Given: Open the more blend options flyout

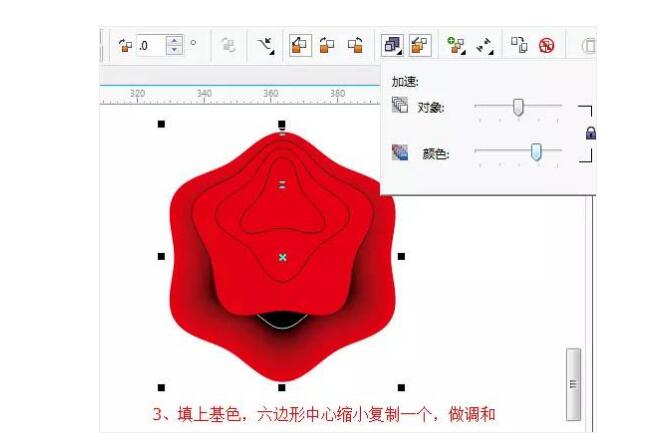Looking at the screenshot, I should (456, 45).
